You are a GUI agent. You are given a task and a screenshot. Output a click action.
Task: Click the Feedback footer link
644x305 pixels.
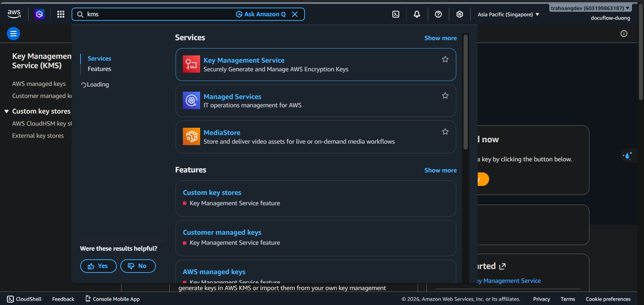pos(63,299)
